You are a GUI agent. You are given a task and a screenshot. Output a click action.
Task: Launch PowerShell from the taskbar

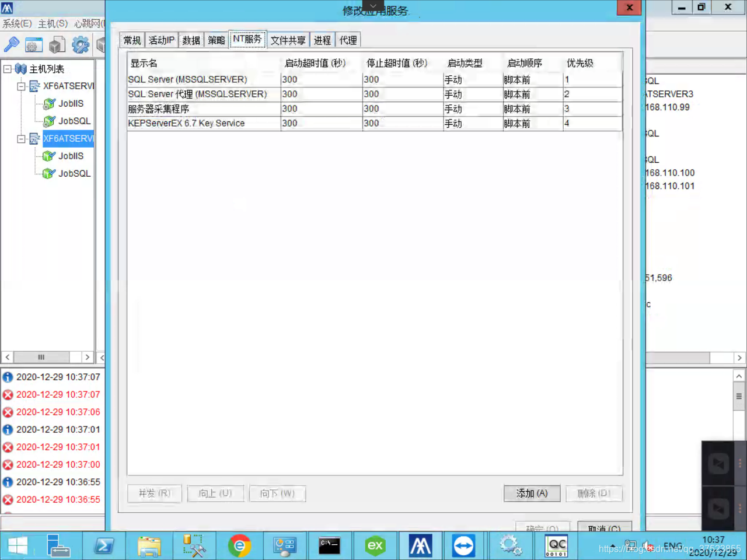pos(104,546)
